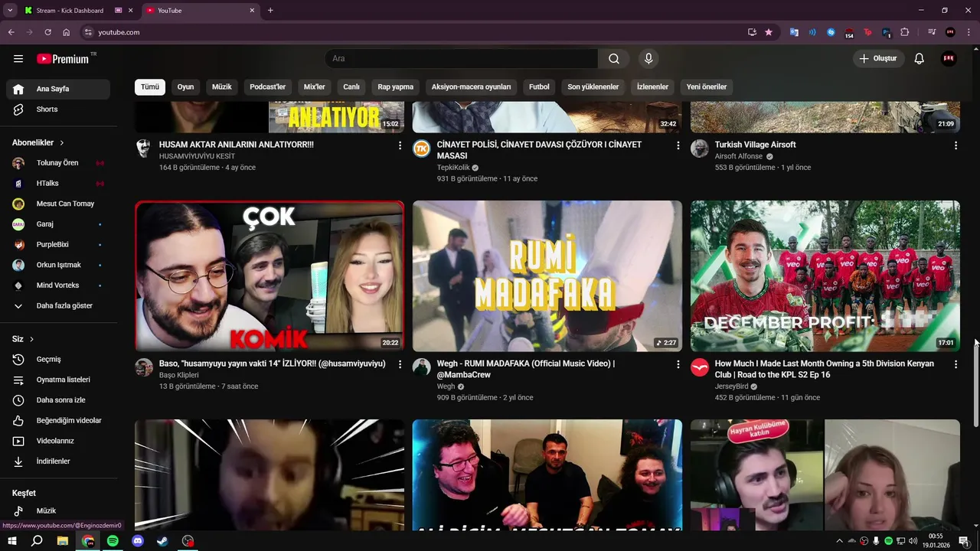
Task: Open HTalks subscription channel
Action: pos(58,184)
